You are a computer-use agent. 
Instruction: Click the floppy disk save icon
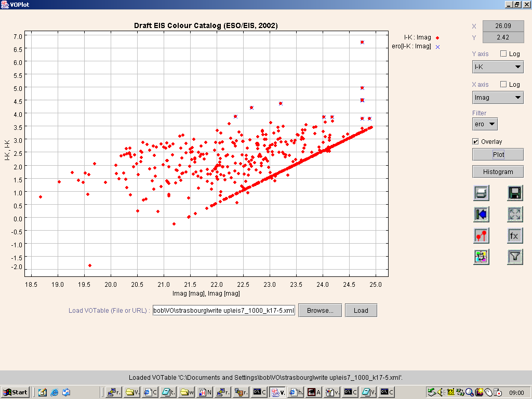(515, 193)
